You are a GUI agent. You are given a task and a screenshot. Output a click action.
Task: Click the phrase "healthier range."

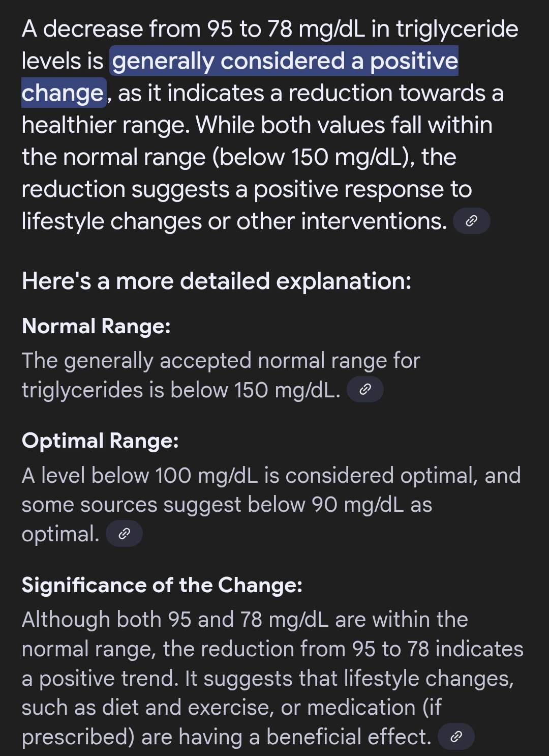[x=106, y=125]
